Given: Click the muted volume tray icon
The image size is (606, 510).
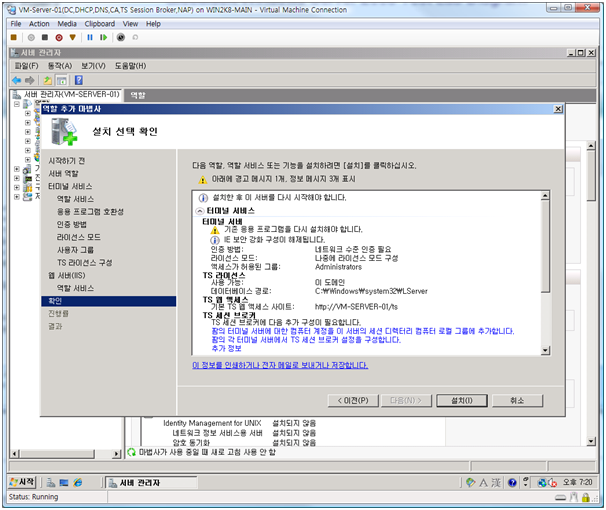Looking at the screenshot, I should pos(552,483).
